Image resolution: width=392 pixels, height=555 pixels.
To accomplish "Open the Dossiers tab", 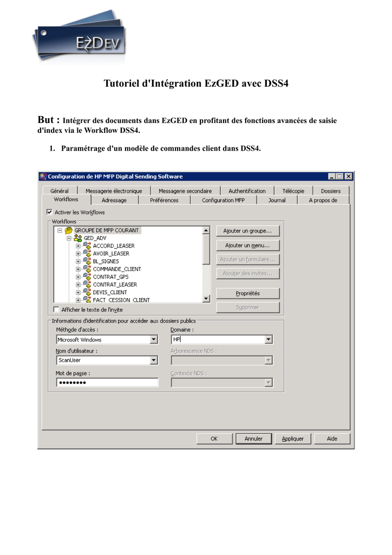I will (x=331, y=191).
